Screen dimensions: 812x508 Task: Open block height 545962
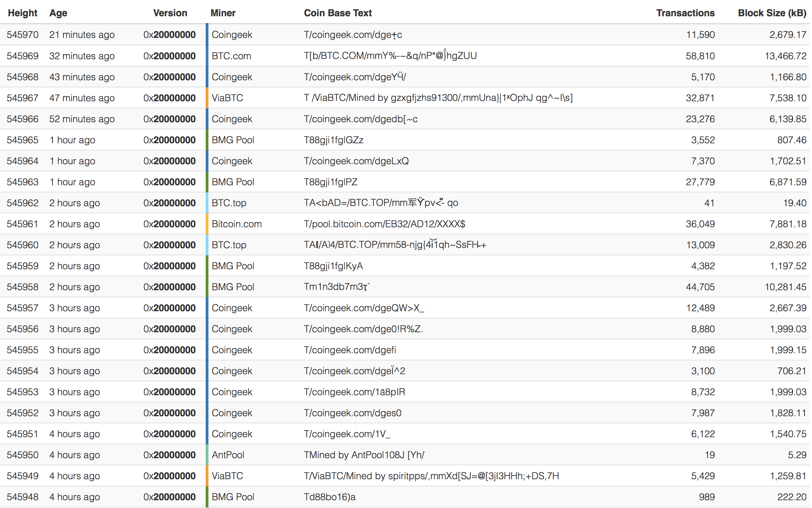coord(22,203)
